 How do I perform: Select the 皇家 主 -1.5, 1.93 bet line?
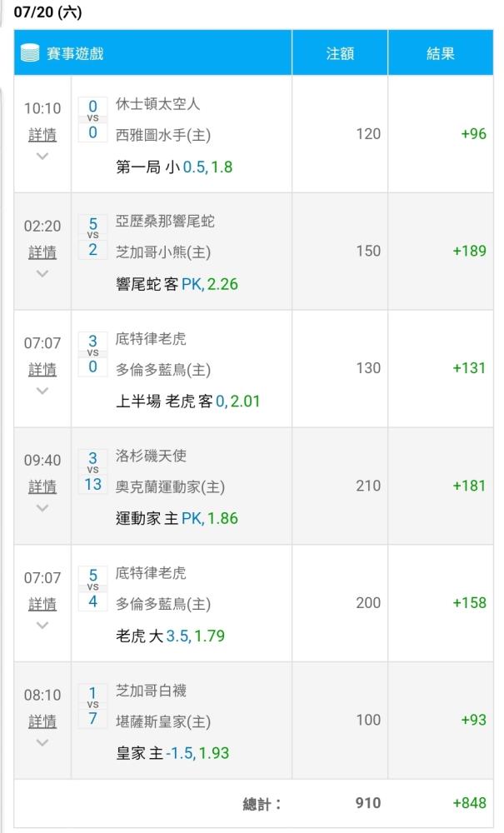[172, 753]
